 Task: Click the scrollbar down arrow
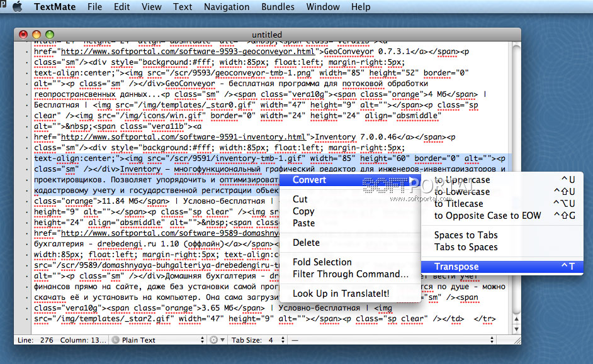pyautogui.click(x=516, y=329)
